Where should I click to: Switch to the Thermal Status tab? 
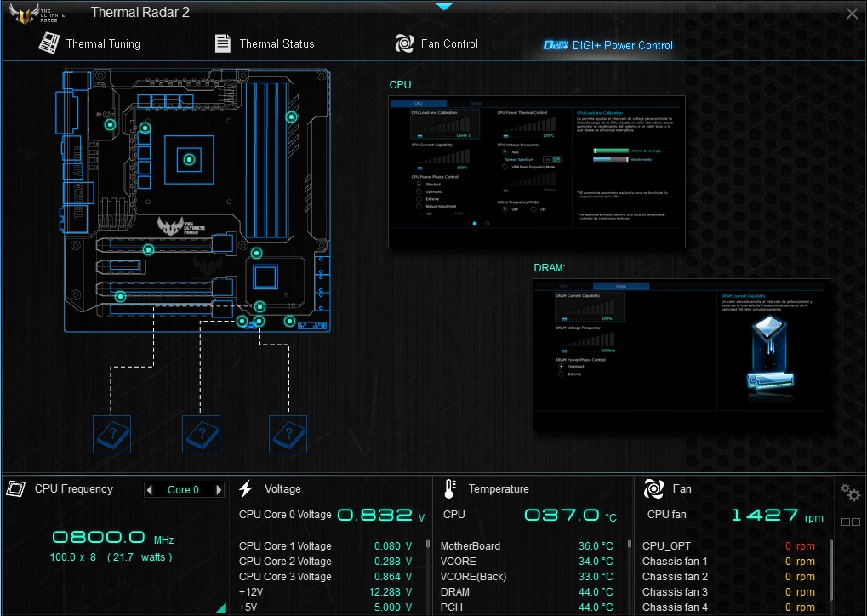click(x=265, y=43)
